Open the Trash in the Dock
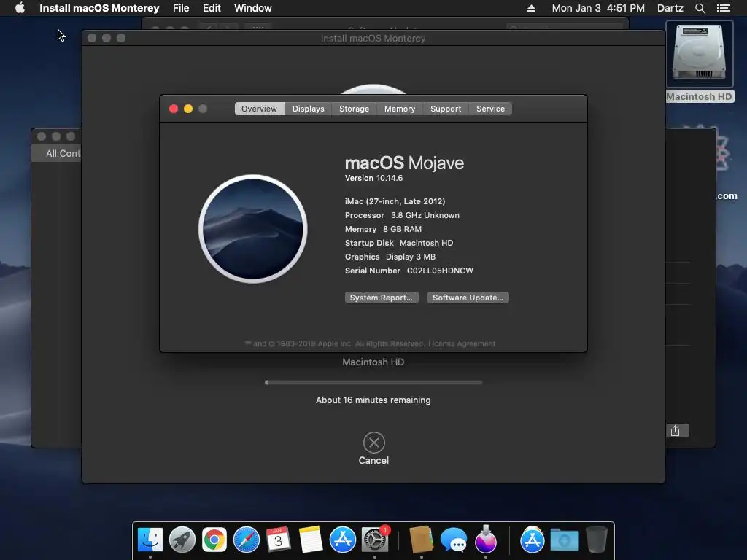This screenshot has width=747, height=560. [597, 540]
